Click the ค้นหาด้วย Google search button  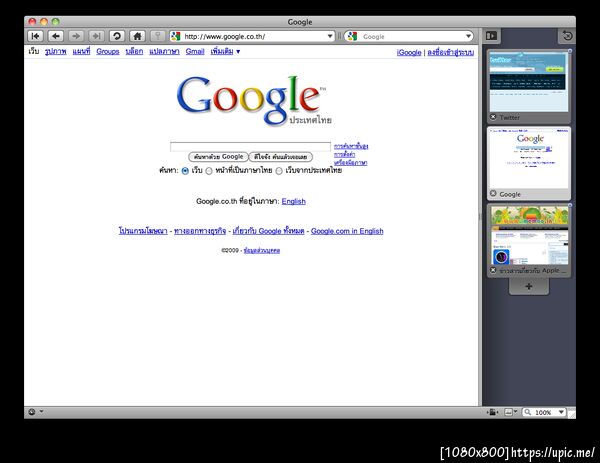pyautogui.click(x=218, y=157)
